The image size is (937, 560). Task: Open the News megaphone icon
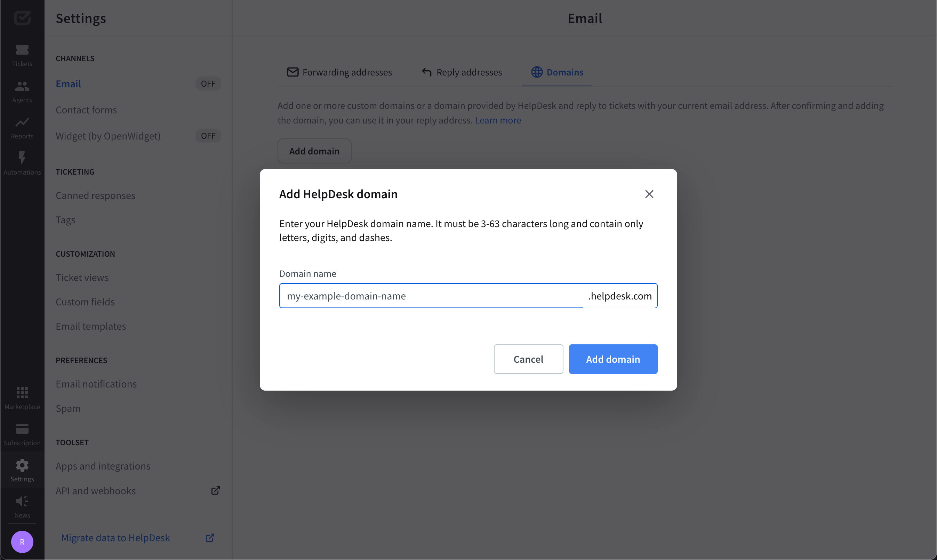point(22,501)
